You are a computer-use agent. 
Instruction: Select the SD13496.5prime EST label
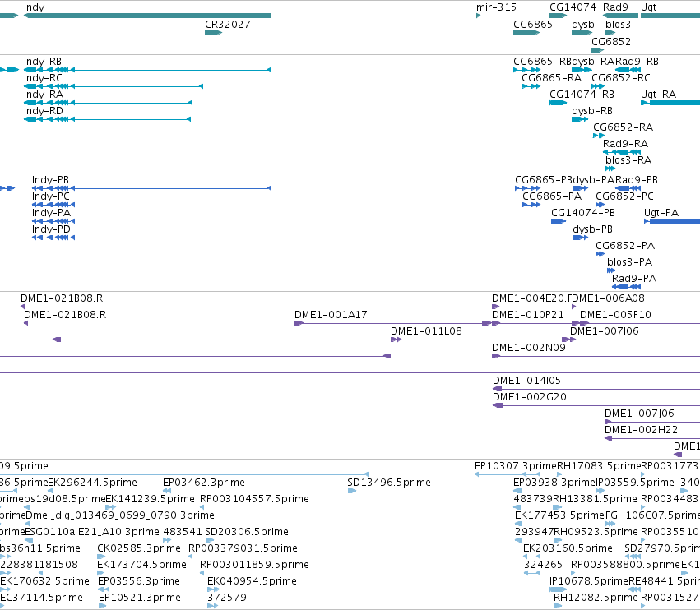click(x=389, y=483)
